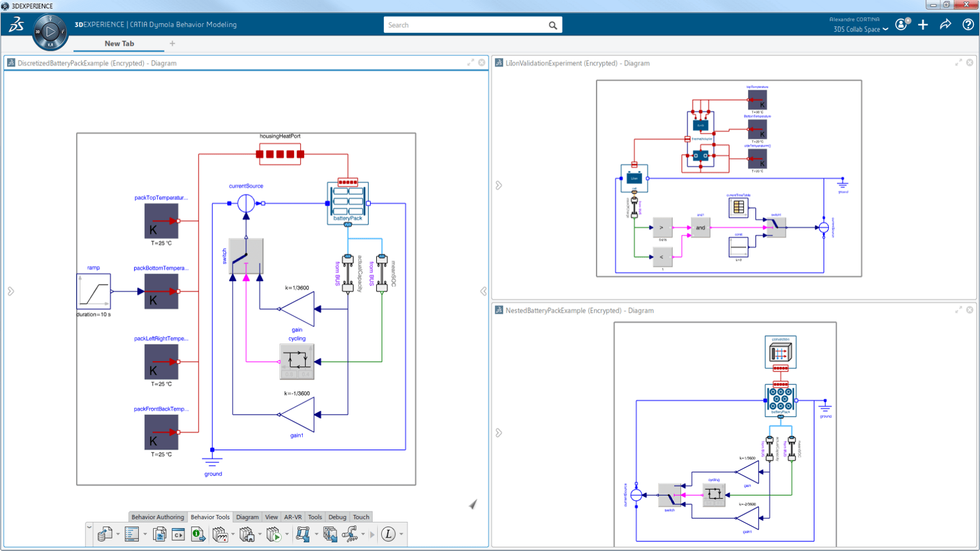Expand the DiscretizedBatteryPackExample diagram panel
Screen dimensions: 980x551
[471, 63]
